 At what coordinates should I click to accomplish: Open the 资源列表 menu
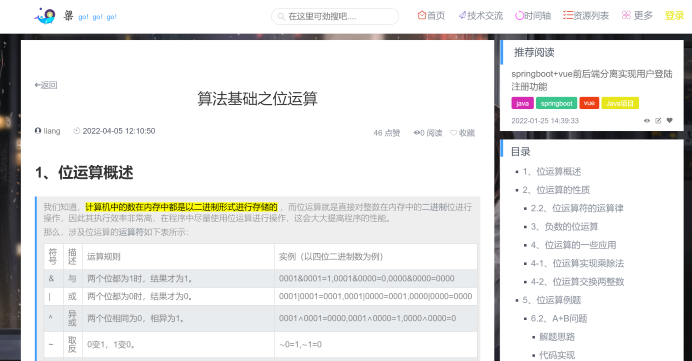[586, 16]
